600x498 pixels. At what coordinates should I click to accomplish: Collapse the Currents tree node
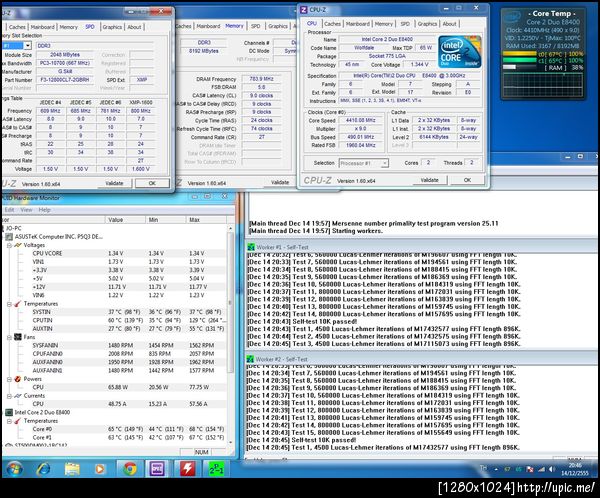[9, 396]
